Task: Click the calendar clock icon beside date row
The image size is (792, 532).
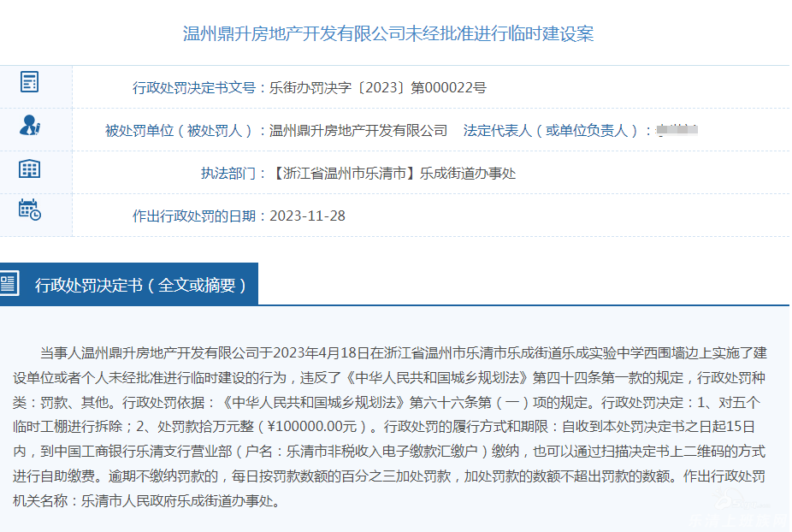Action: pos(30,210)
